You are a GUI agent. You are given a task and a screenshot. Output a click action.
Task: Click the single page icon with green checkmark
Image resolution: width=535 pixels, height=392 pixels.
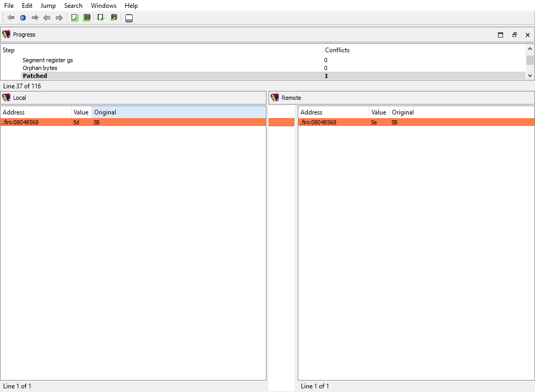[101, 18]
